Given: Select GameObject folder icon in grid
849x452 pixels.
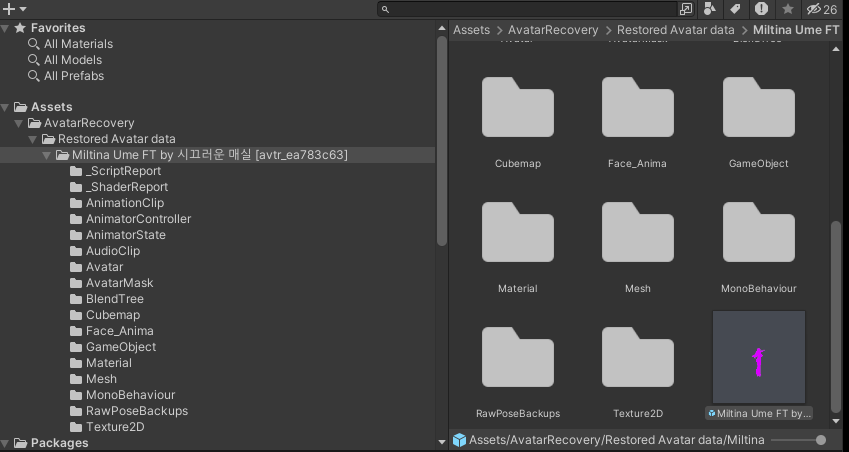Looking at the screenshot, I should [759, 107].
